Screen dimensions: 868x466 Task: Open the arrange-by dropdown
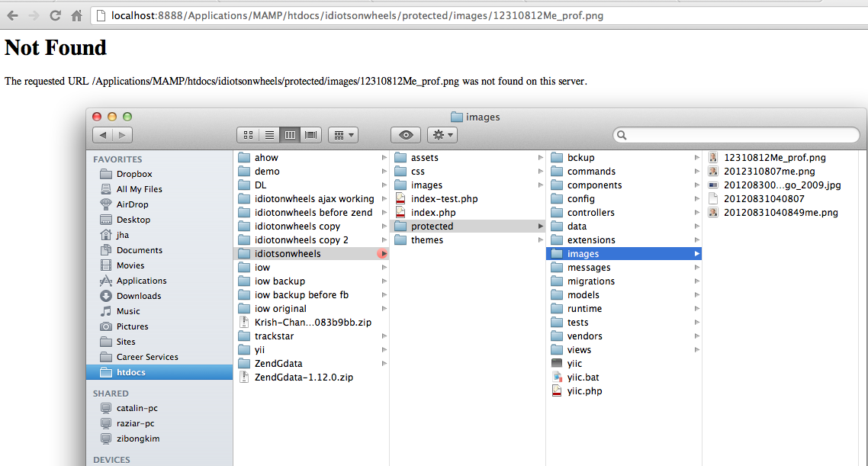pos(342,134)
